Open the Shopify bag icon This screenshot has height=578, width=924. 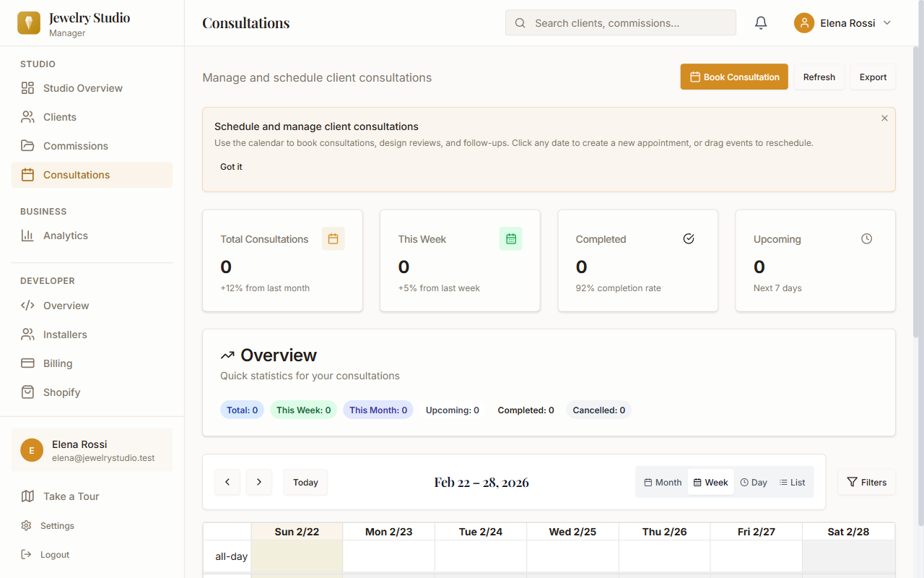tap(27, 392)
